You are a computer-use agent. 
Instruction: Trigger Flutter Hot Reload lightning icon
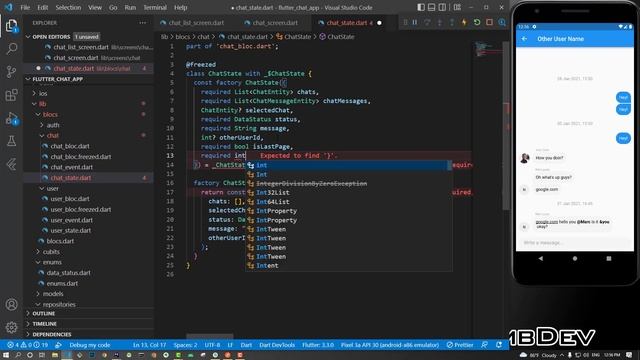[x=464, y=22]
